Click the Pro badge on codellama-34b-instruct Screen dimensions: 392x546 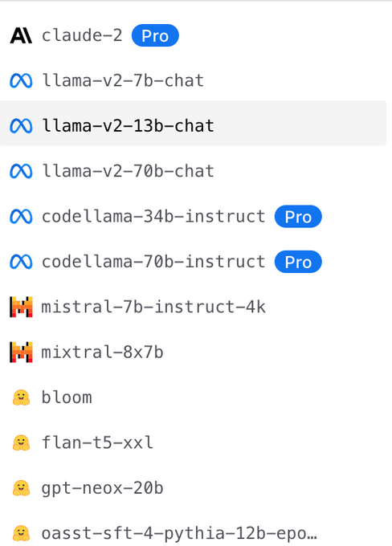[x=298, y=216]
